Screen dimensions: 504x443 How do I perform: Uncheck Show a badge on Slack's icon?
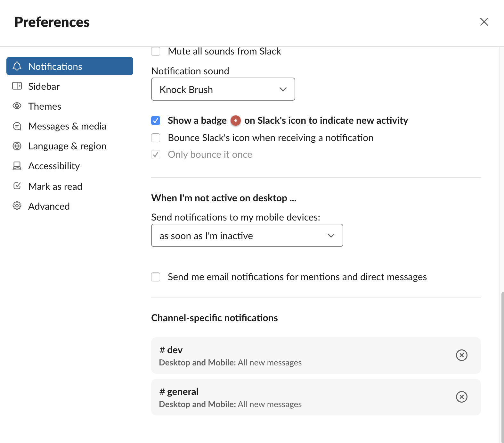(156, 121)
